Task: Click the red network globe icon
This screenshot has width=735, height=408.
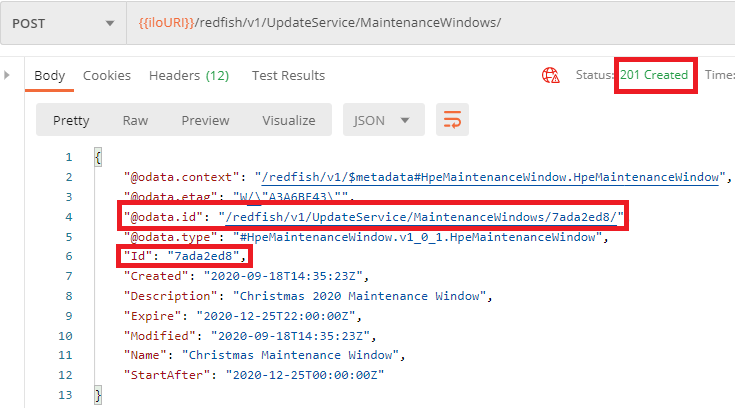Action: 550,75
